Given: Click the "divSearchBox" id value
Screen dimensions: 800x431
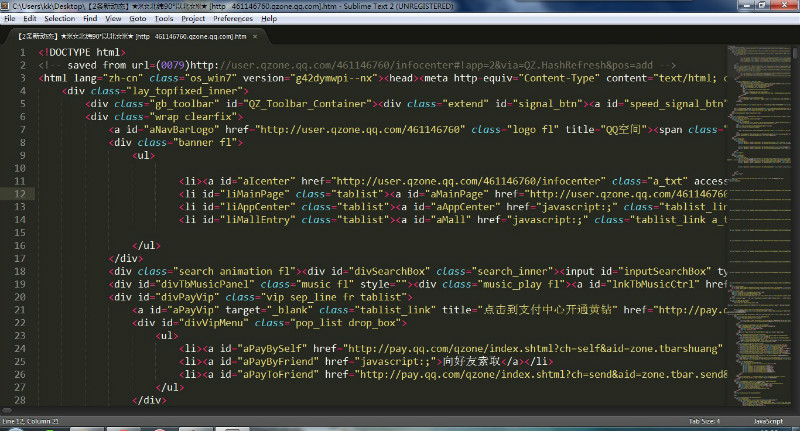Looking at the screenshot, I should tap(386, 271).
